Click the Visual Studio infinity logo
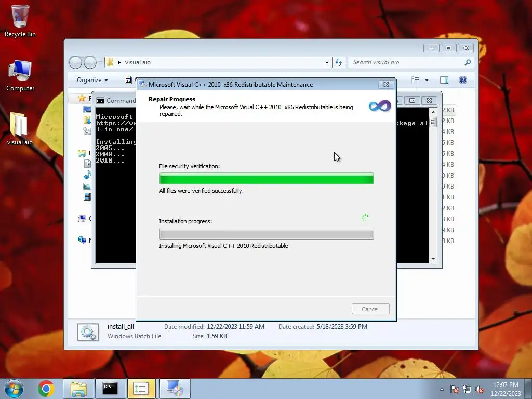Screen dimensions: 532x399 tap(380, 106)
